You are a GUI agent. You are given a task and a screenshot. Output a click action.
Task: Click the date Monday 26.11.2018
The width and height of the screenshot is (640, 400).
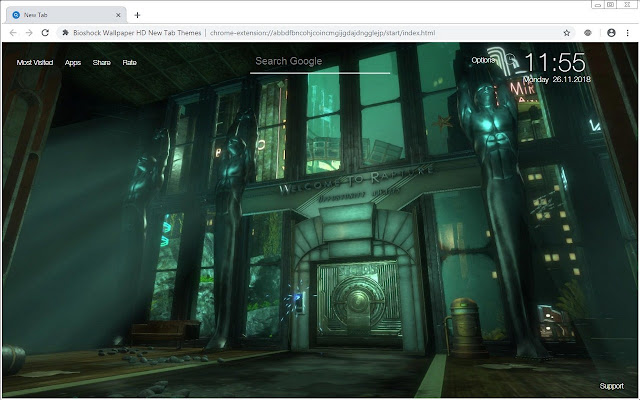pos(557,79)
